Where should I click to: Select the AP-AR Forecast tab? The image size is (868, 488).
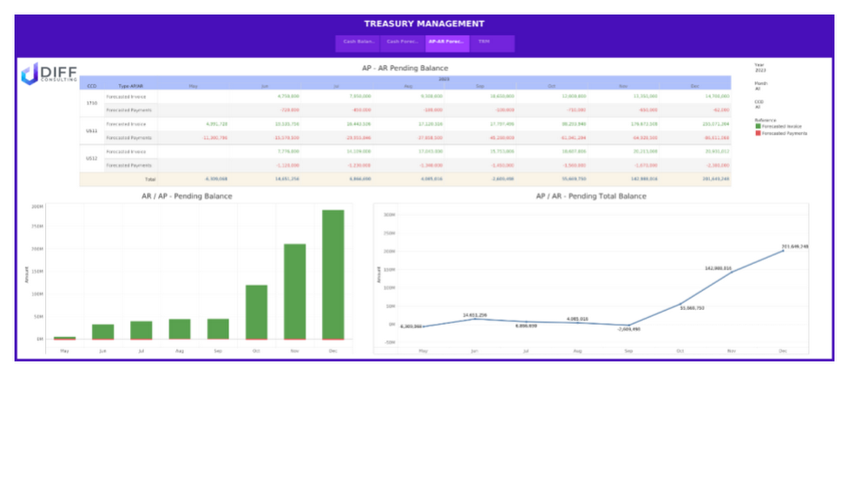[447, 43]
